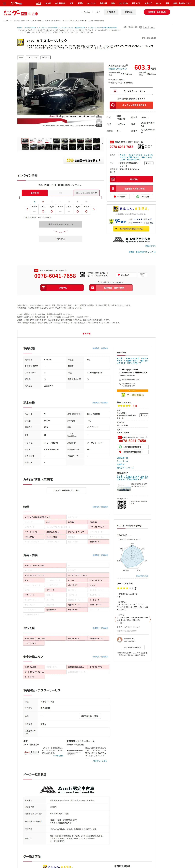195x868 pixels.
Task: Switch to オンライン商談予約 tab
Action: coord(86,193)
